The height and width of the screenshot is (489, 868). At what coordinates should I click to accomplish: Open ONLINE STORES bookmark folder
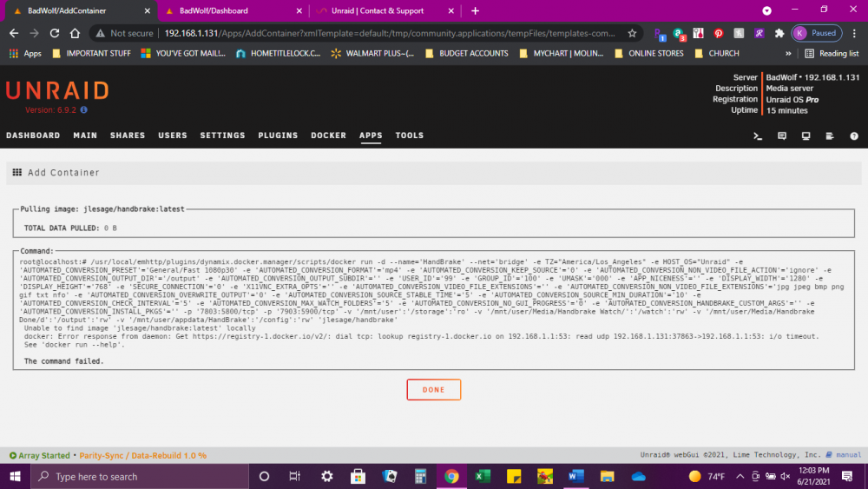pos(648,54)
